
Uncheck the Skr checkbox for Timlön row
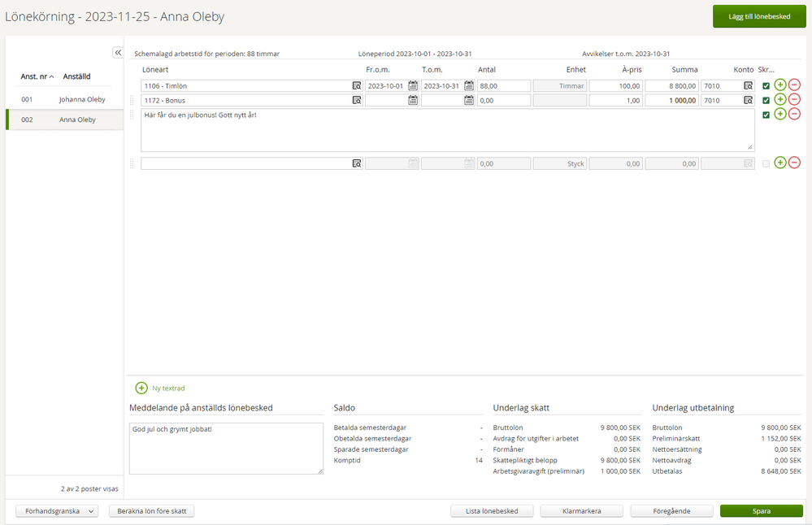click(766, 85)
